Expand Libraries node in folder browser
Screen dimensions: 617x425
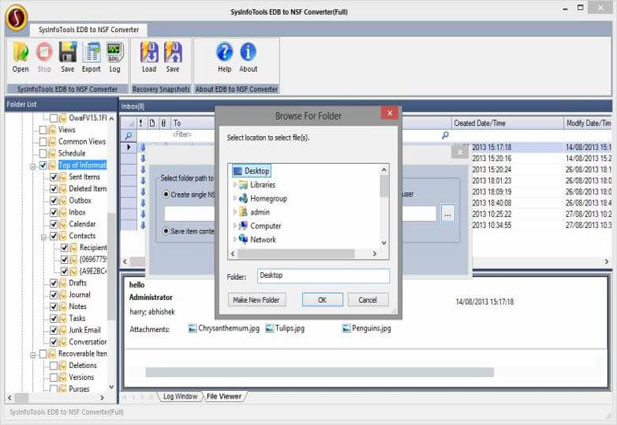235,185
